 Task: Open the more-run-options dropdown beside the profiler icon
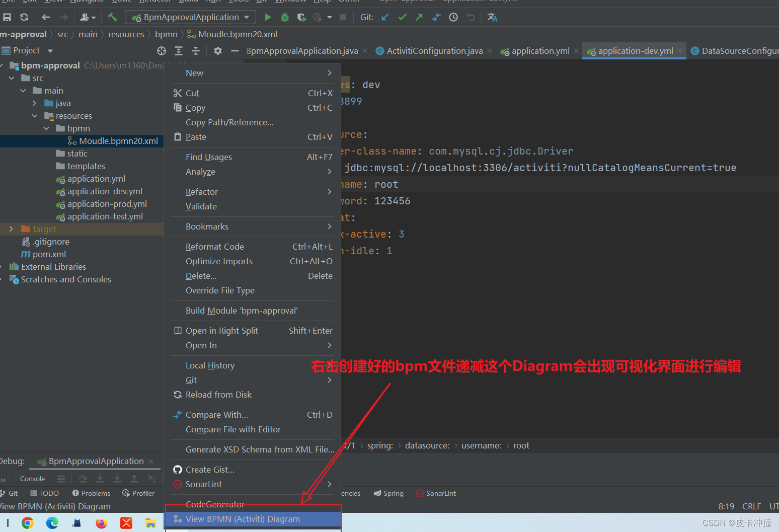[x=330, y=17]
